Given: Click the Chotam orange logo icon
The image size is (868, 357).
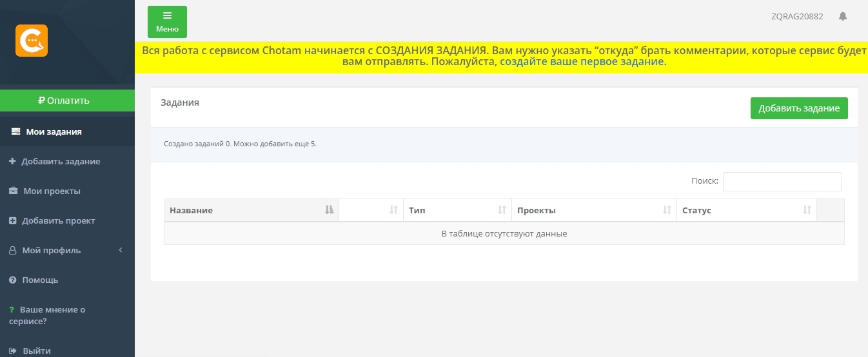Looking at the screenshot, I should [32, 41].
